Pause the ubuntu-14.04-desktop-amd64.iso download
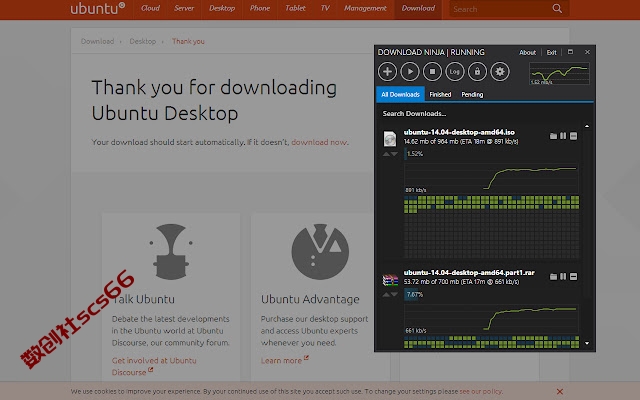The image size is (640, 400). pyautogui.click(x=563, y=136)
